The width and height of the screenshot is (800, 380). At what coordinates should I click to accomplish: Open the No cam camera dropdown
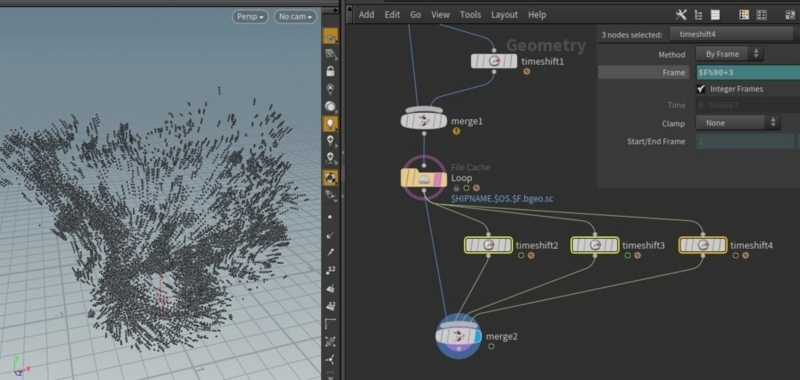[x=295, y=17]
